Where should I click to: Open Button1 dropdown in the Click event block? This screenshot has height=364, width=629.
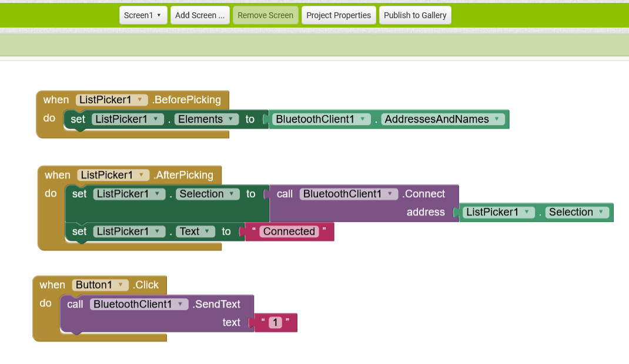(120, 284)
